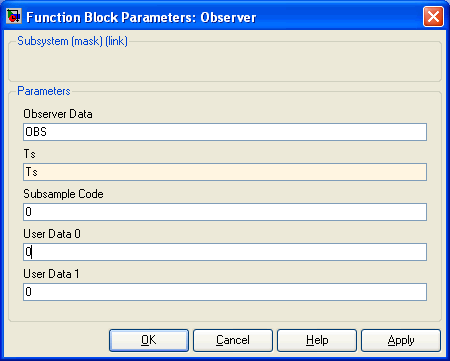Click the Simulink block icon in title bar
The image size is (450, 361).
13,16
